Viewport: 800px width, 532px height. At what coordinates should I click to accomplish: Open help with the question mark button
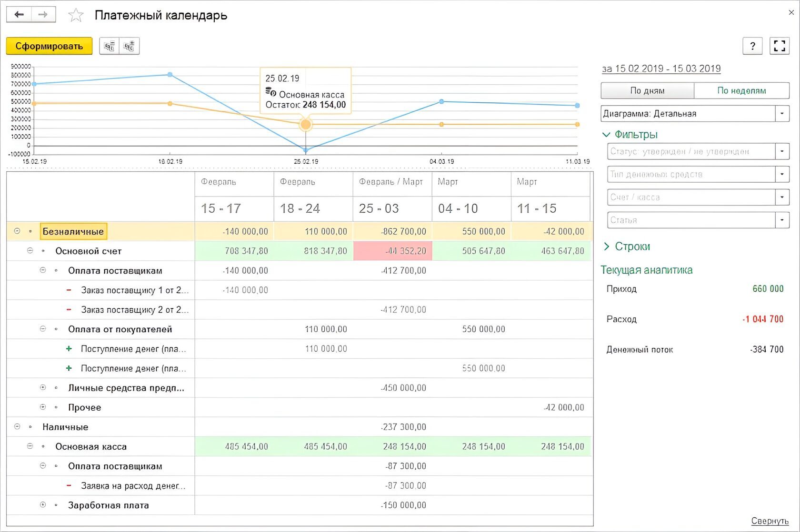pyautogui.click(x=752, y=46)
